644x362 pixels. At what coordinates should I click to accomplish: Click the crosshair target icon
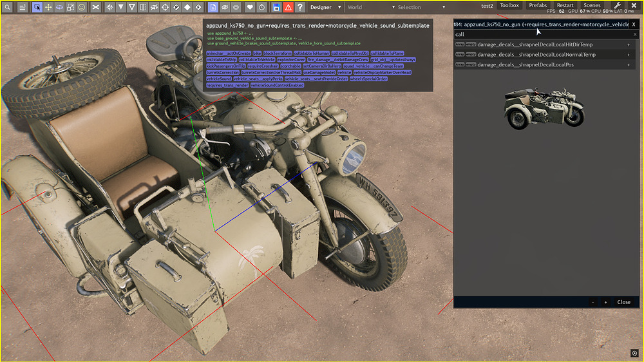pos(165,7)
